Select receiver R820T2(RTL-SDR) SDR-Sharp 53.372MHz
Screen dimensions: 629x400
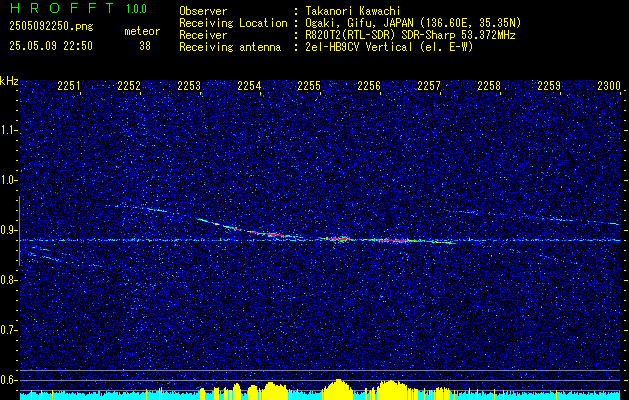point(410,35)
